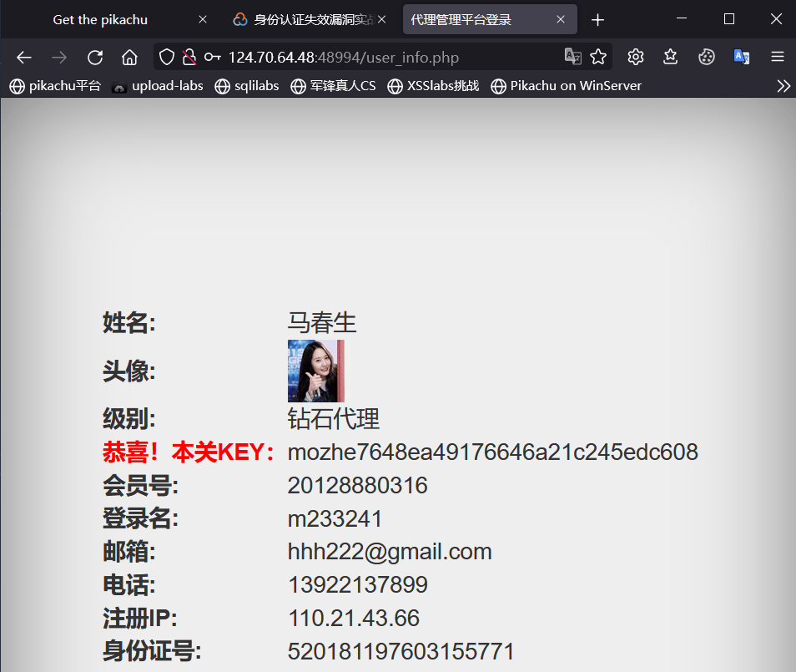Close the 身份认证失效漏洞 tab
This screenshot has height=672, width=796.
tap(382, 19)
